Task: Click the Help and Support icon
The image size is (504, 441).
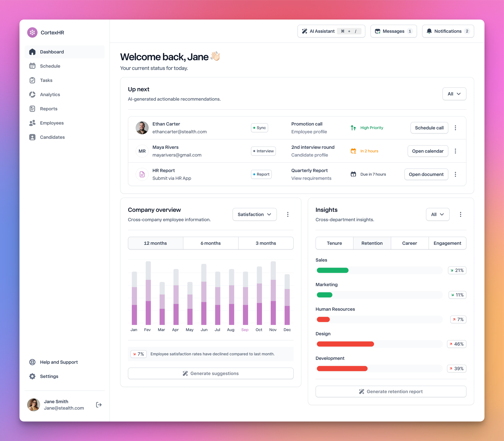Action: coord(32,362)
